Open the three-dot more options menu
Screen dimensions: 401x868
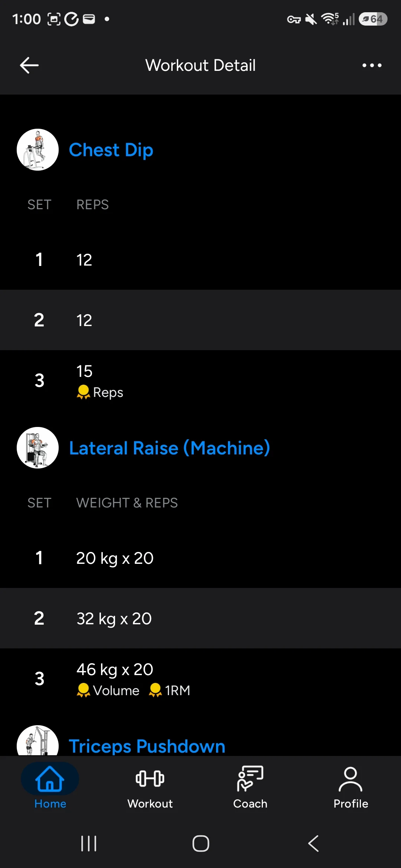(372, 65)
